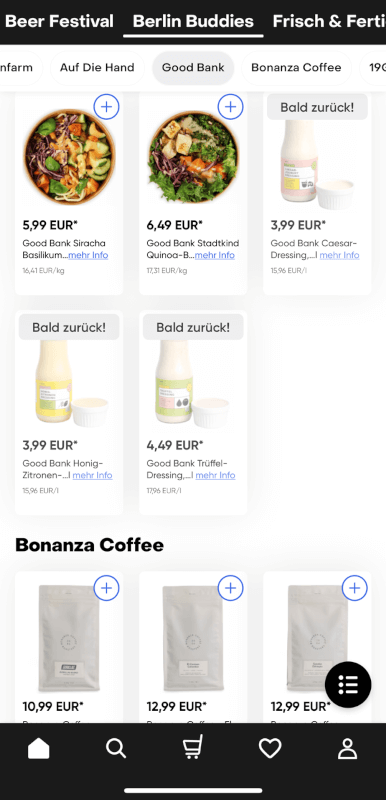Open the user profile icon
The image size is (386, 800).
coord(347,748)
